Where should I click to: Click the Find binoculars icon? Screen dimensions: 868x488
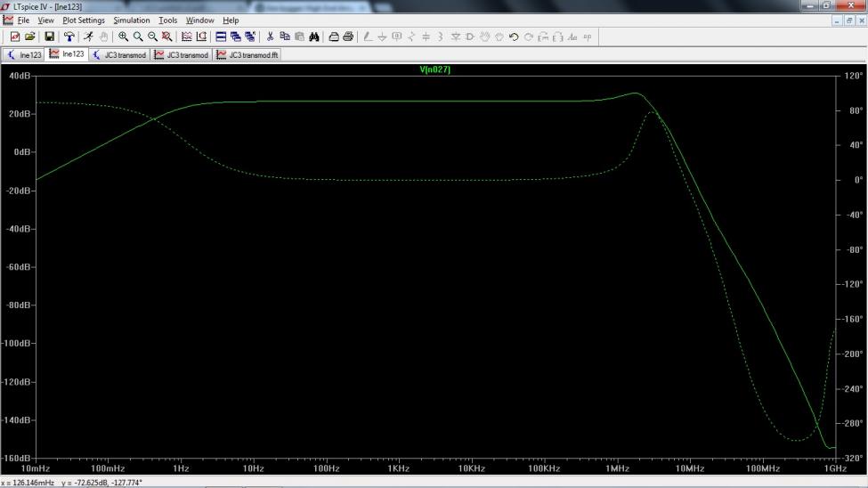pyautogui.click(x=314, y=37)
